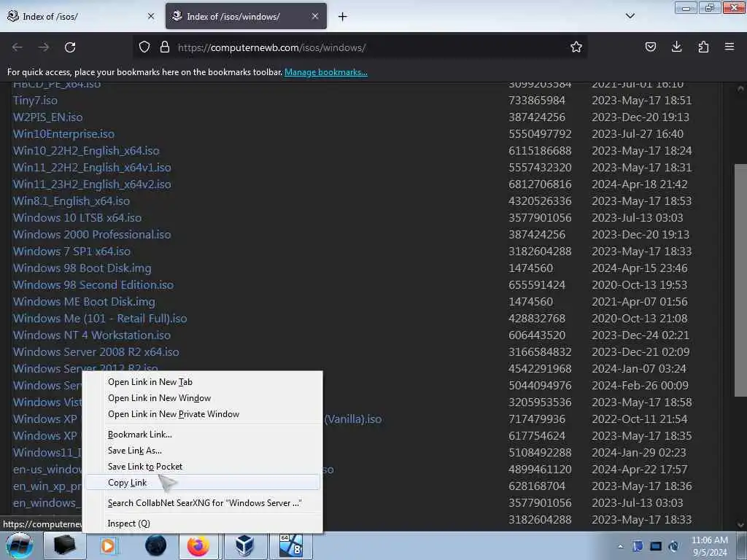Bookmark this page with the star
The width and height of the screenshot is (747, 560).
pos(576,47)
